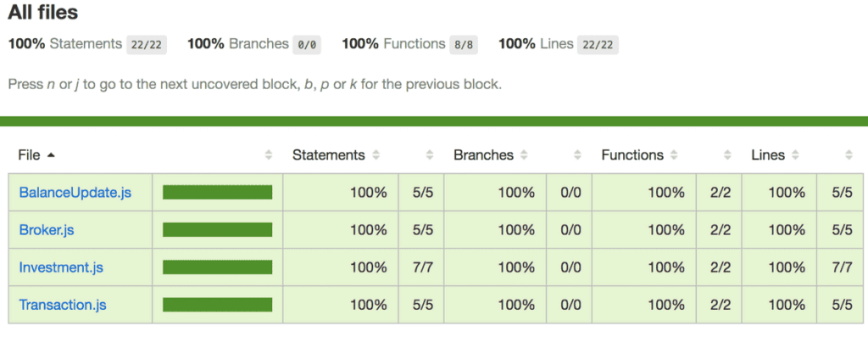
Task: Click the sort icon after the Lines count column
Action: (849, 155)
